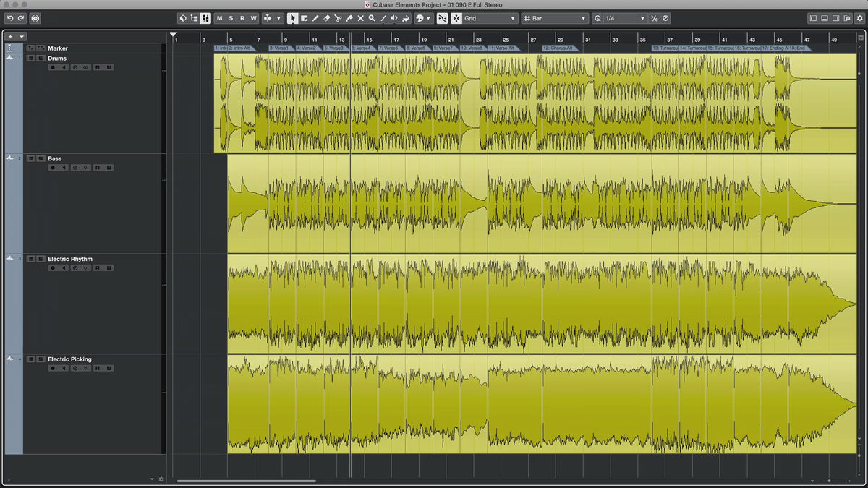Click the Undo arrow icon

pos(10,18)
